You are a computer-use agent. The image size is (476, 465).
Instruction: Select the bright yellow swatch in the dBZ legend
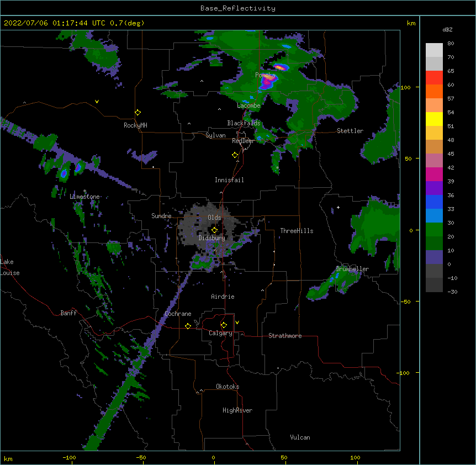pyautogui.click(x=434, y=119)
